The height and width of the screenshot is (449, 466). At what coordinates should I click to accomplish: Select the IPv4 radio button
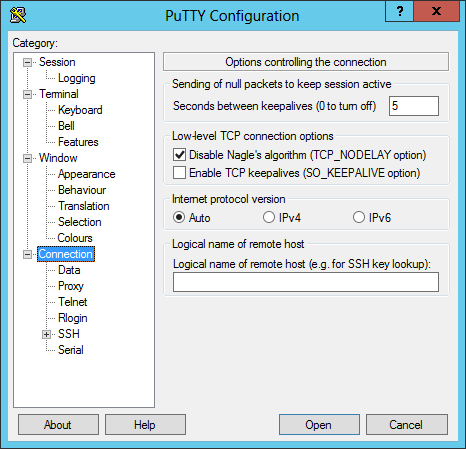[269, 217]
